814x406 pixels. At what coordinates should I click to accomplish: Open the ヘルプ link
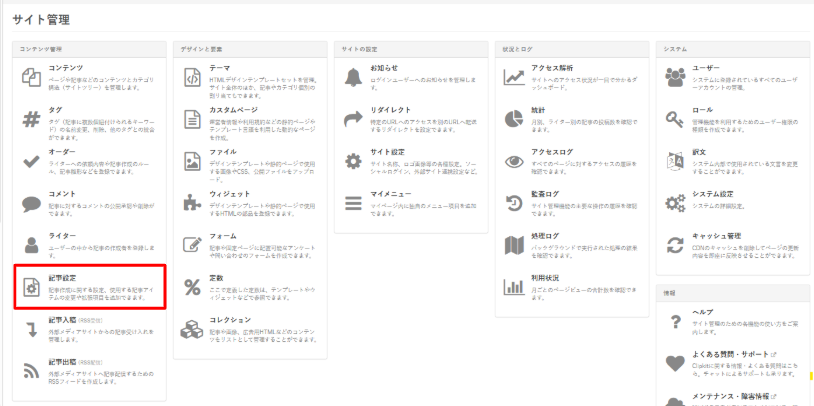pyautogui.click(x=703, y=312)
